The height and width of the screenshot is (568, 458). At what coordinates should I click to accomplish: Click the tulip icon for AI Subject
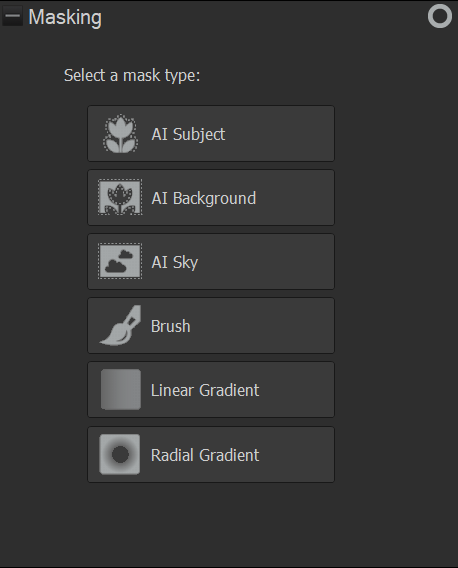pyautogui.click(x=120, y=134)
